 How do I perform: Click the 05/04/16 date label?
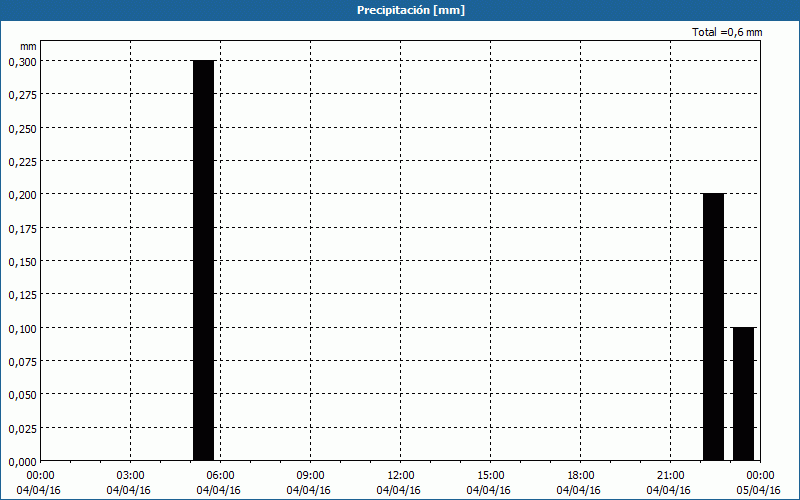point(759,490)
